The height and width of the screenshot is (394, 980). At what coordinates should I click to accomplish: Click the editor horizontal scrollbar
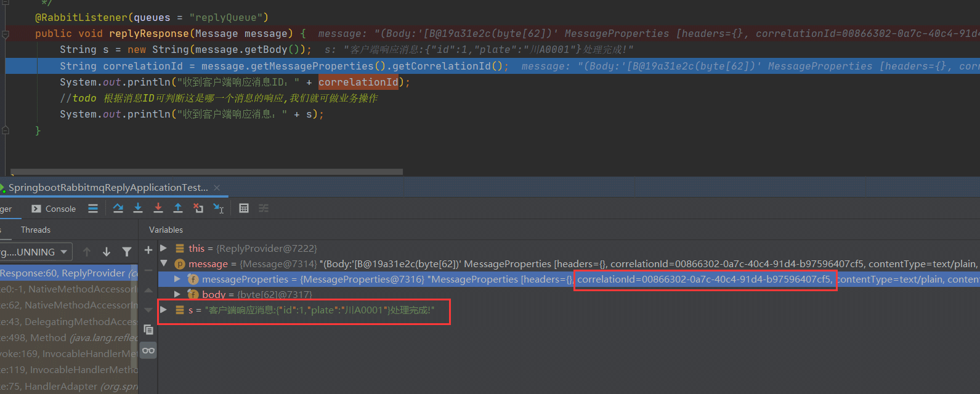pyautogui.click(x=206, y=172)
